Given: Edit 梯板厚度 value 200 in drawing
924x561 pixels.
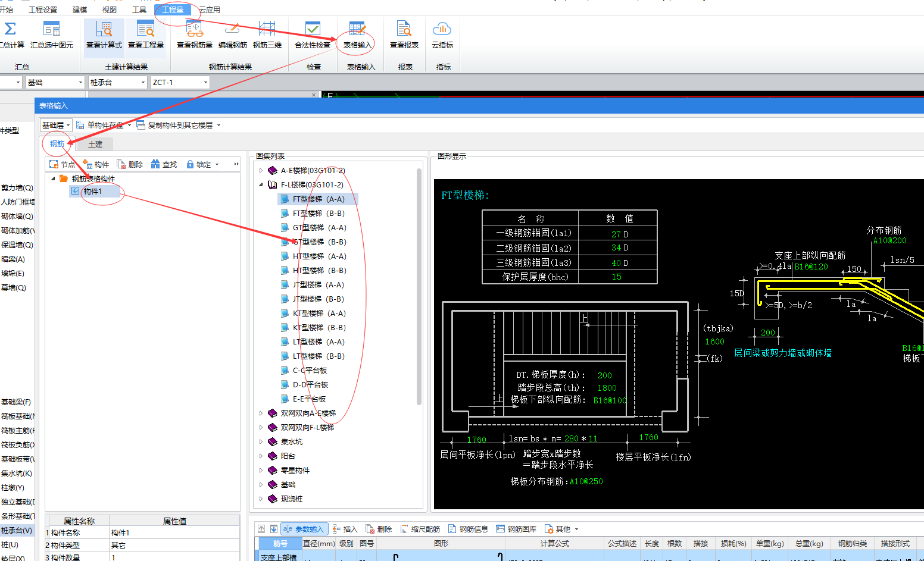Looking at the screenshot, I should pyautogui.click(x=605, y=375).
